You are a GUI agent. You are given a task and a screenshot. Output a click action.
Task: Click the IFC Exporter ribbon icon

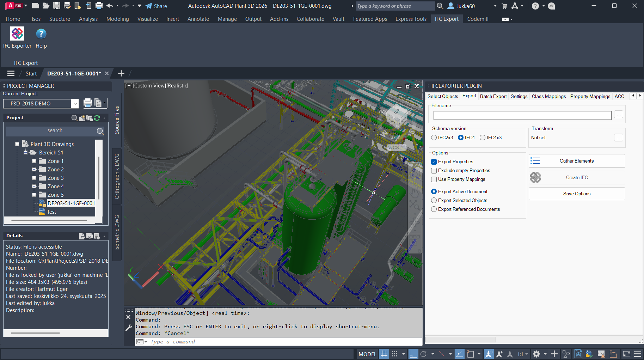tap(17, 34)
